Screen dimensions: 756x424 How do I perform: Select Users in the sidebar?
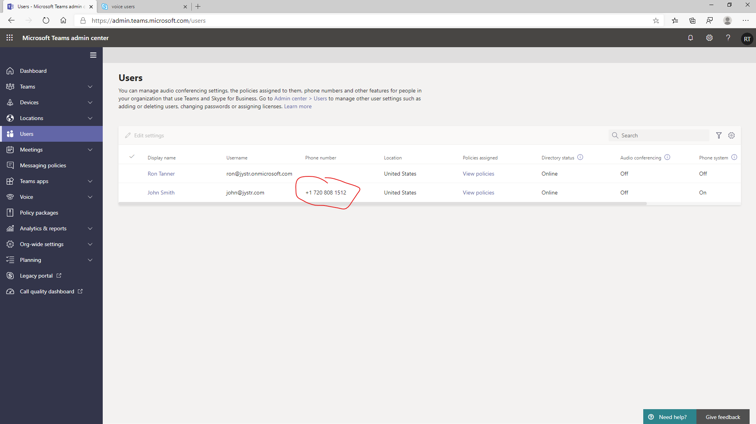[51, 134]
